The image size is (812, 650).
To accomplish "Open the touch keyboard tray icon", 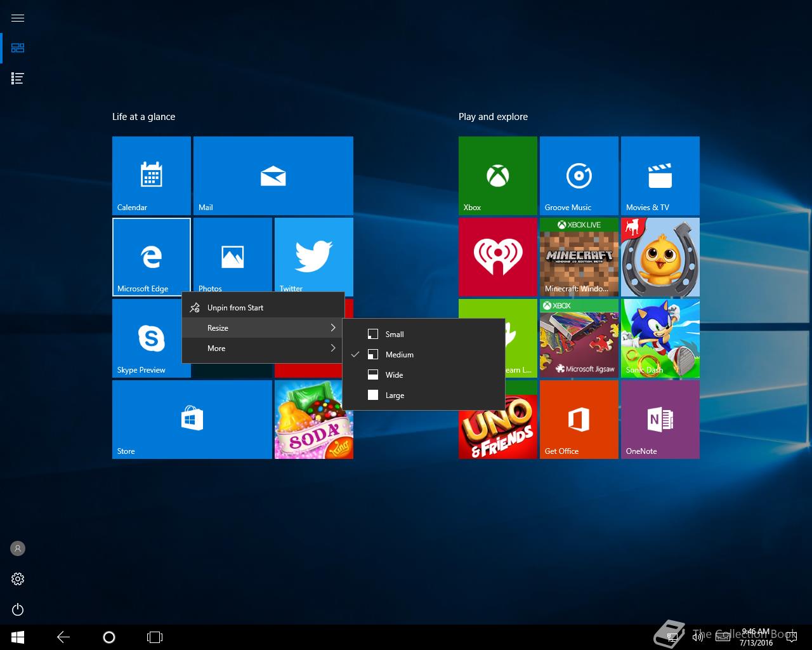I will [723, 637].
